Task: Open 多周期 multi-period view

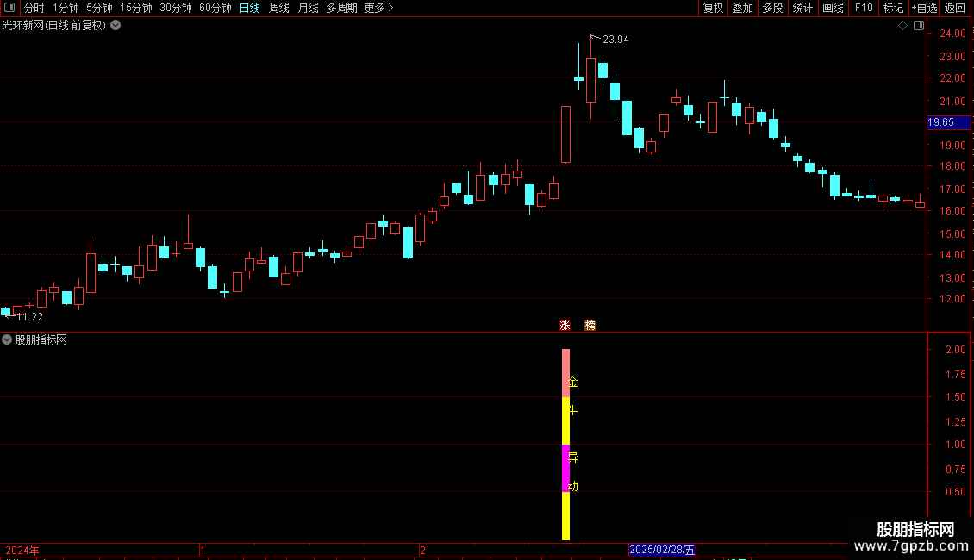Action: (x=341, y=8)
